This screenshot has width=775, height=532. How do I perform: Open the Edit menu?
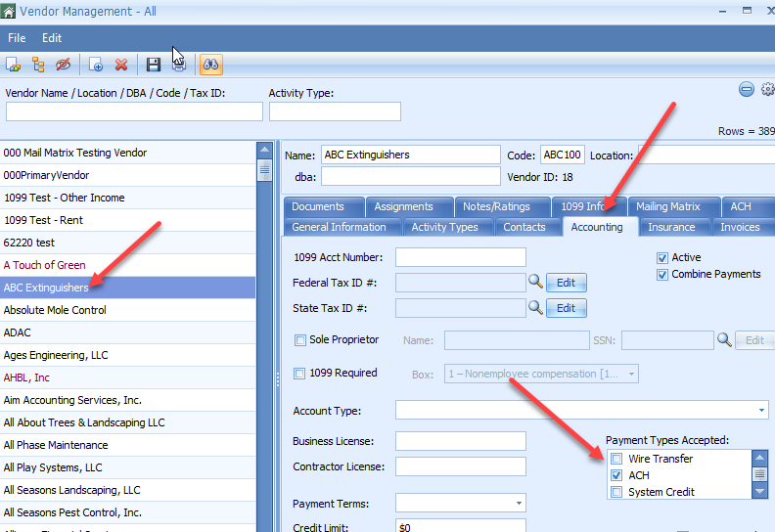pos(52,38)
